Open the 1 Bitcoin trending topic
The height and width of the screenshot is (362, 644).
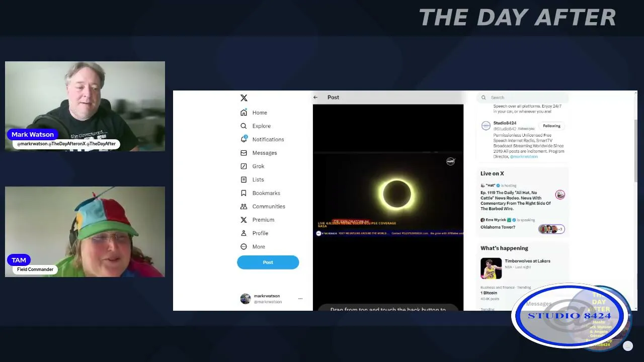click(x=489, y=293)
